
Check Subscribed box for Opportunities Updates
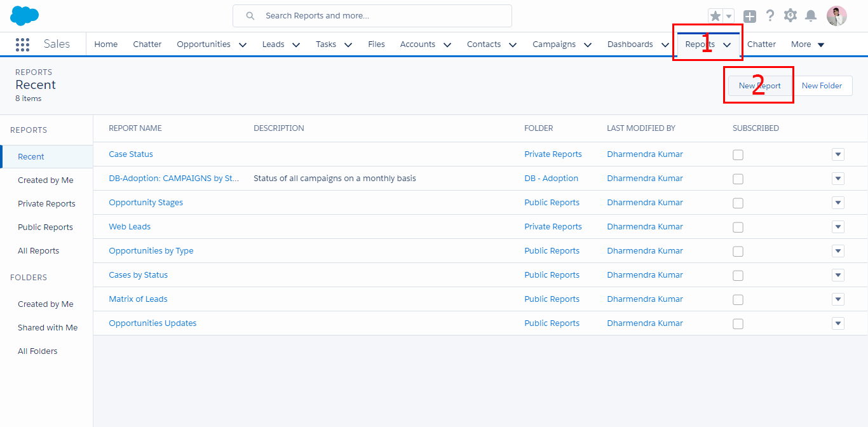pyautogui.click(x=738, y=324)
